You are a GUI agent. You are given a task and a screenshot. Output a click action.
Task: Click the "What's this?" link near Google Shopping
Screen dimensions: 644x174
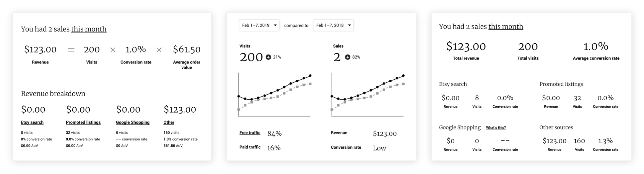point(496,128)
